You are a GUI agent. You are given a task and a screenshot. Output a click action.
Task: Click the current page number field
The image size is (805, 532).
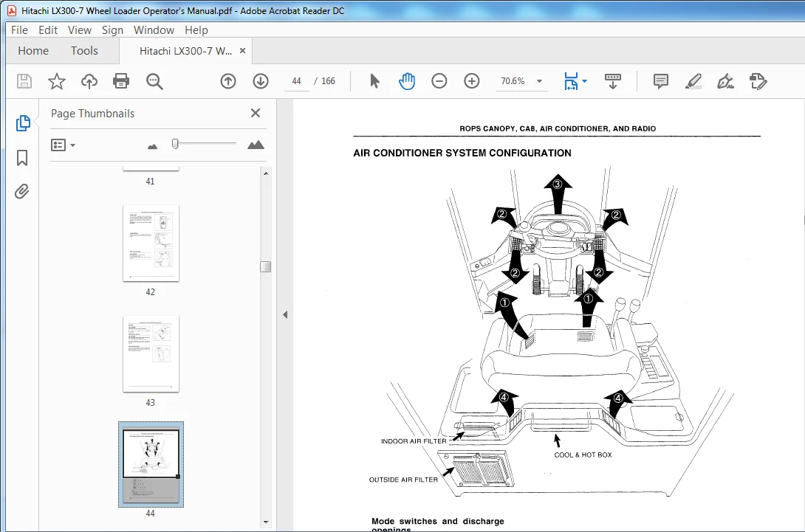(x=296, y=81)
